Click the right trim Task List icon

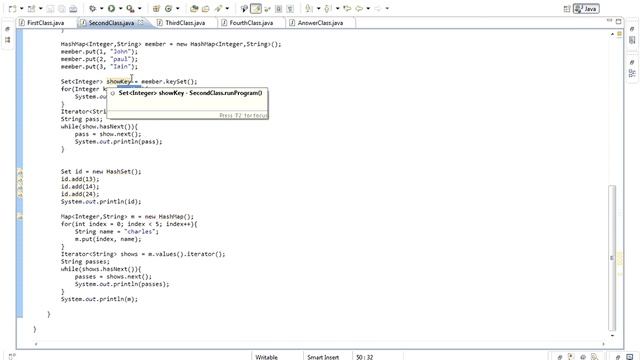(632, 40)
